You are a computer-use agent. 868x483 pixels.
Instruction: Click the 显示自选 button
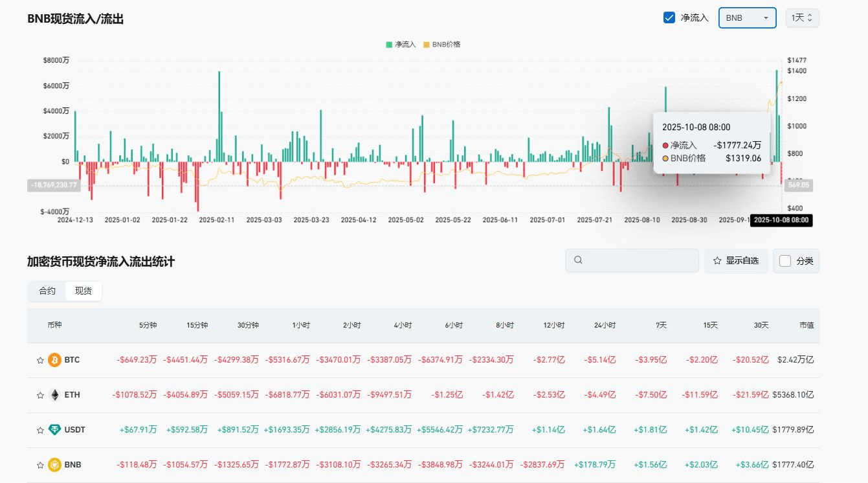click(x=736, y=260)
